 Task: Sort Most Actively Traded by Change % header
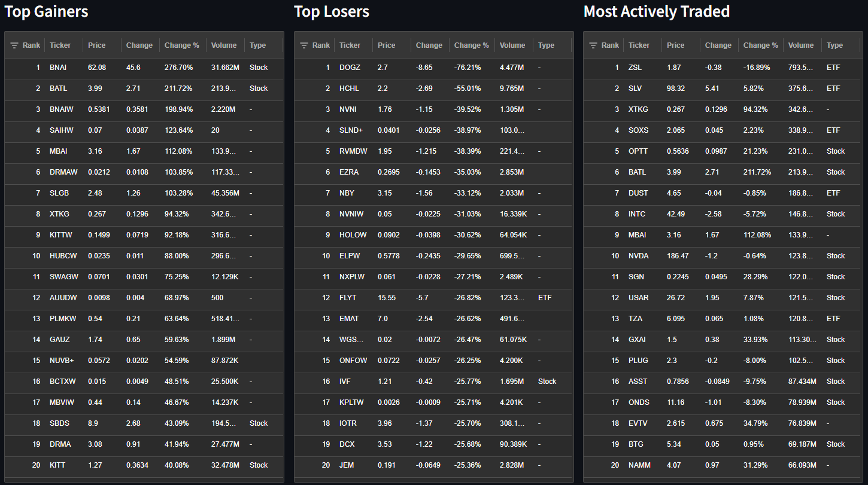point(761,45)
